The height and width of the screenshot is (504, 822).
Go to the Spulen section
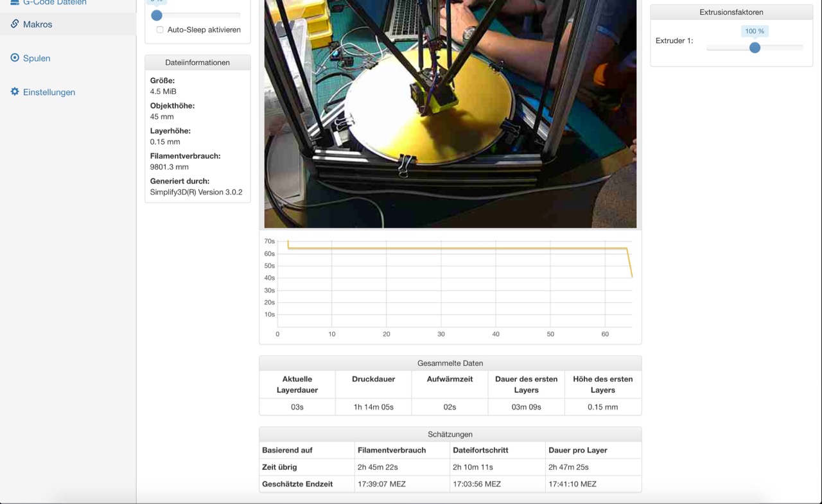[x=37, y=58]
